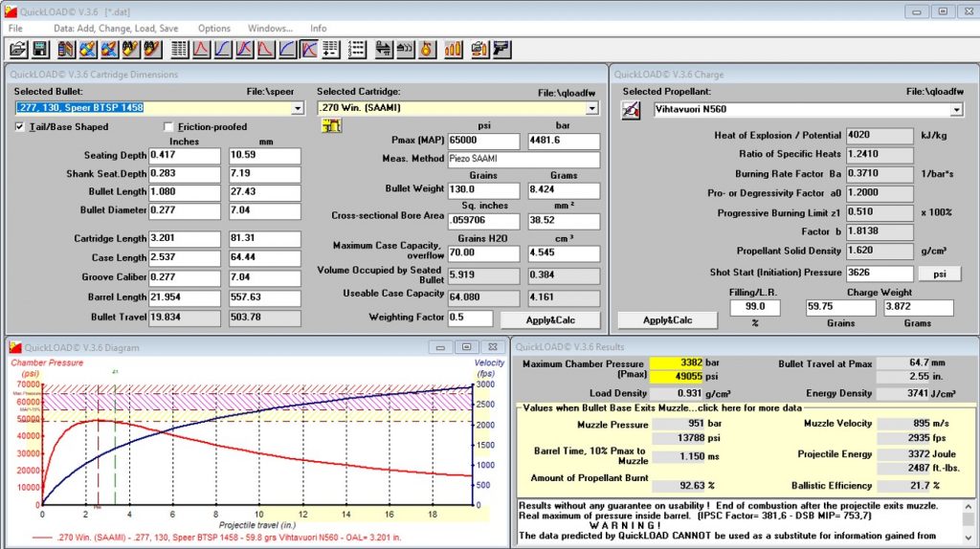This screenshot has height=549, width=980.
Task: Click the plain data table grid toolbar icon
Action: 179,50
